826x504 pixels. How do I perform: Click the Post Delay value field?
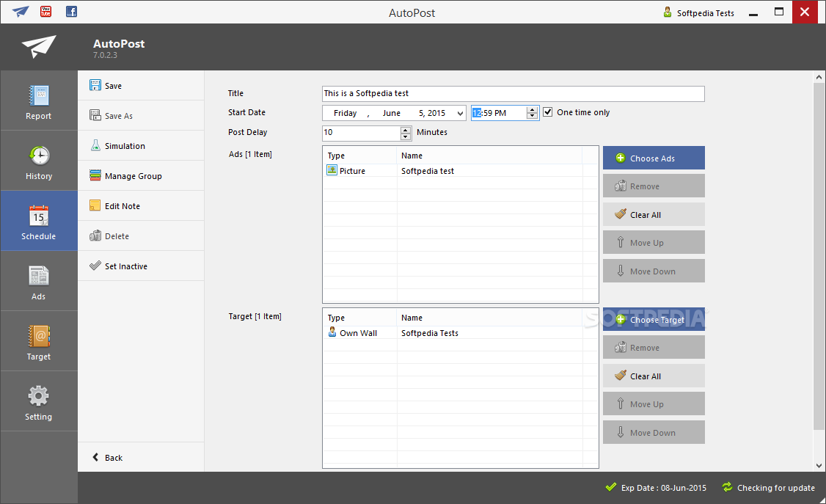[362, 133]
